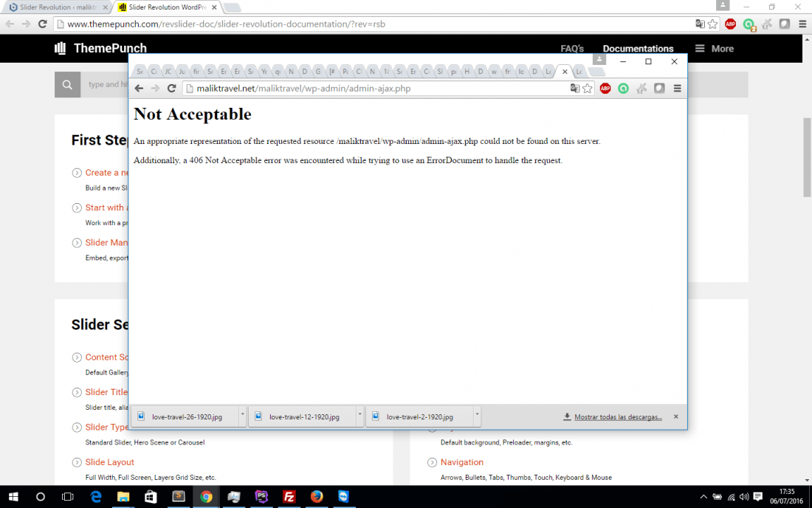Click the ThemePunch logo
Viewport: 812px width, 508px height.
100,48
